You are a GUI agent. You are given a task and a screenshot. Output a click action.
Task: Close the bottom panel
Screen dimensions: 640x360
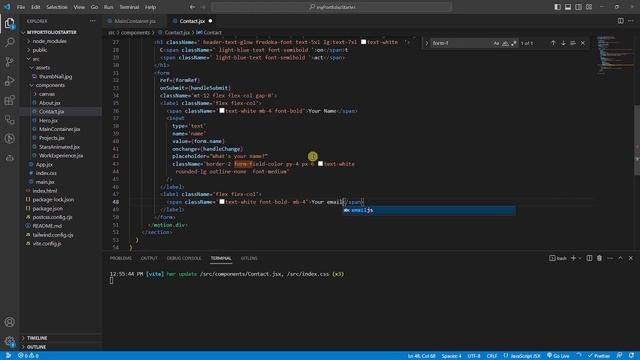pos(631,258)
